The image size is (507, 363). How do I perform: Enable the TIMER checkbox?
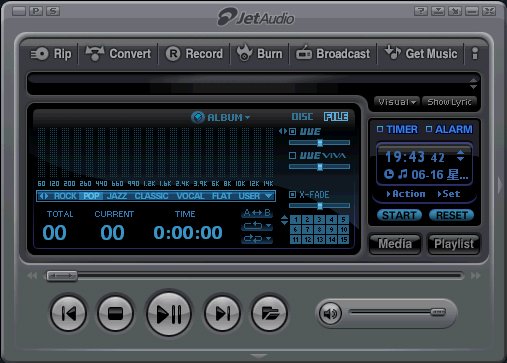[380, 129]
